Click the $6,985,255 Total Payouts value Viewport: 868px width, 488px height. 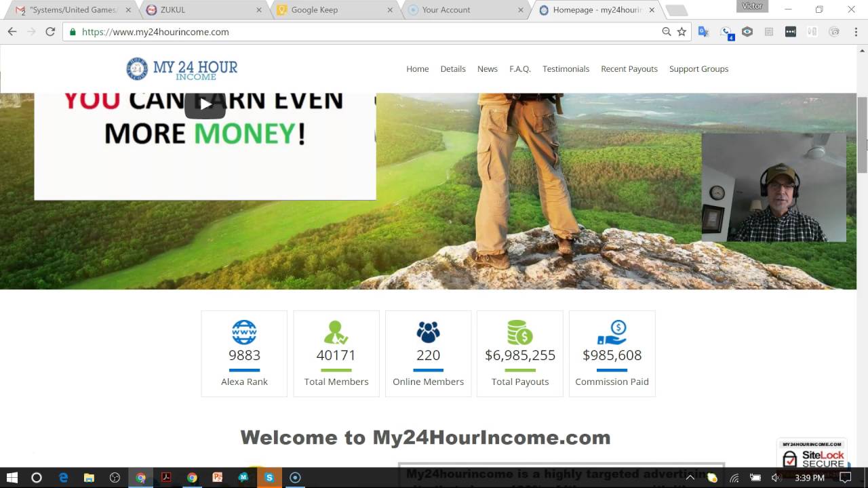520,355
